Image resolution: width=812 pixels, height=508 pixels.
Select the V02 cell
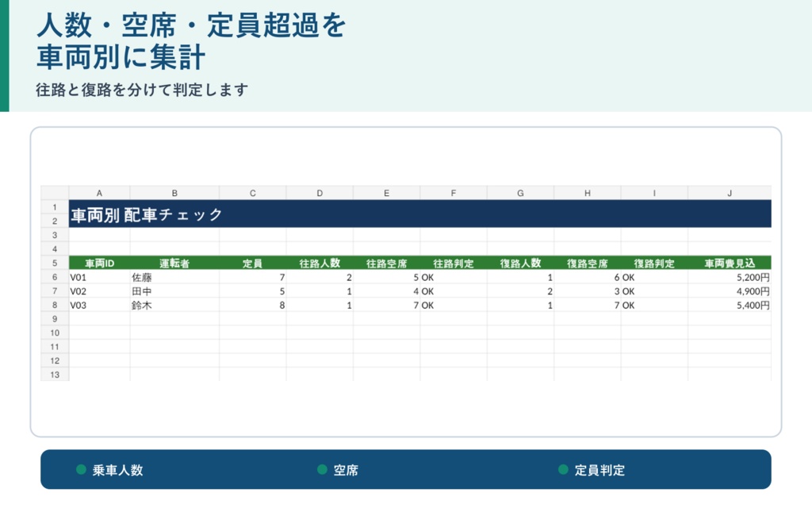[99, 291]
